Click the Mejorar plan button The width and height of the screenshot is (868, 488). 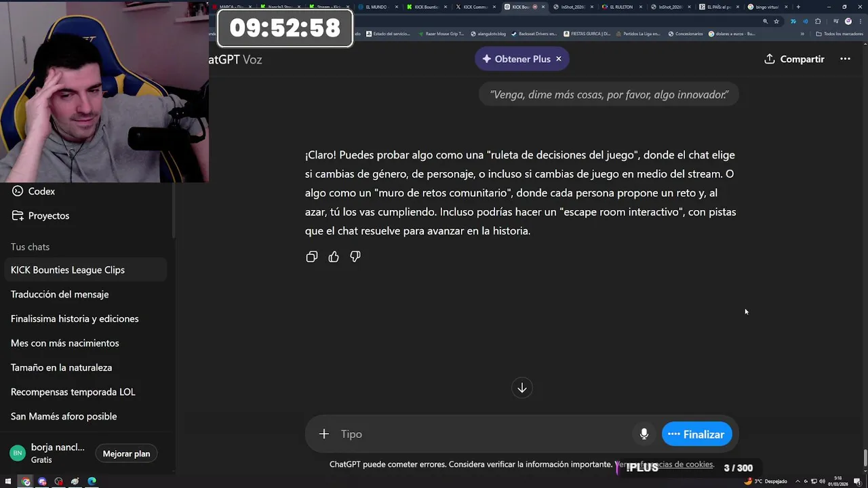pos(126,453)
